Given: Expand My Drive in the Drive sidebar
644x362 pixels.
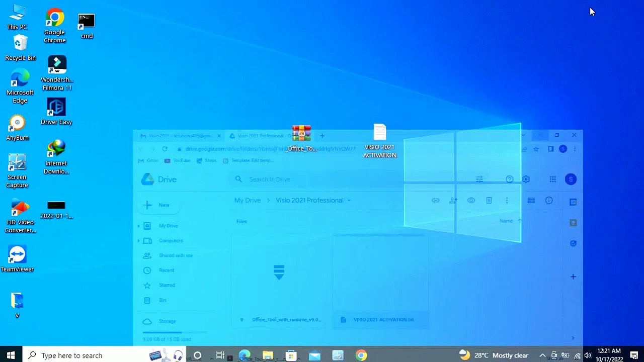Looking at the screenshot, I should click(x=139, y=226).
